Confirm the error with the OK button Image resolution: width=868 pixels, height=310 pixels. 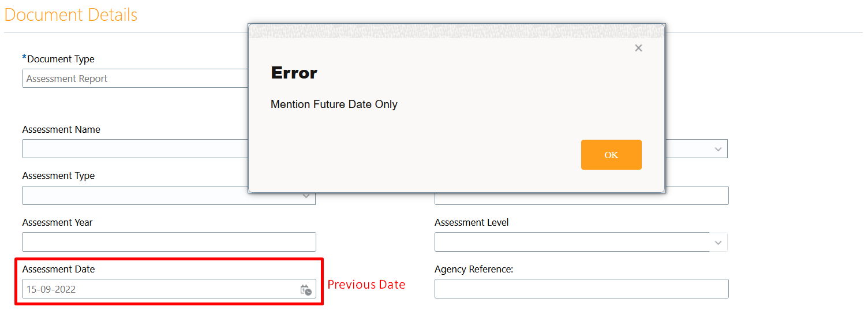pos(611,155)
